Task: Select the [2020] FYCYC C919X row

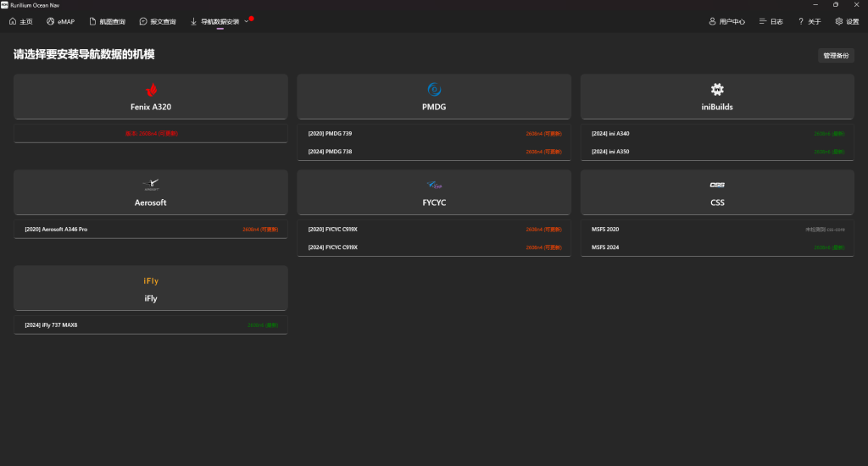Action: click(434, 229)
